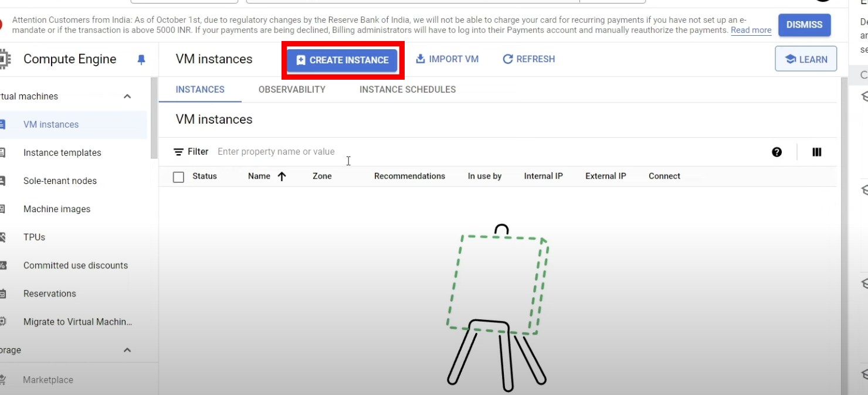Viewport: 868px width, 395px height.
Task: Click the Create Instance button
Action: (343, 60)
